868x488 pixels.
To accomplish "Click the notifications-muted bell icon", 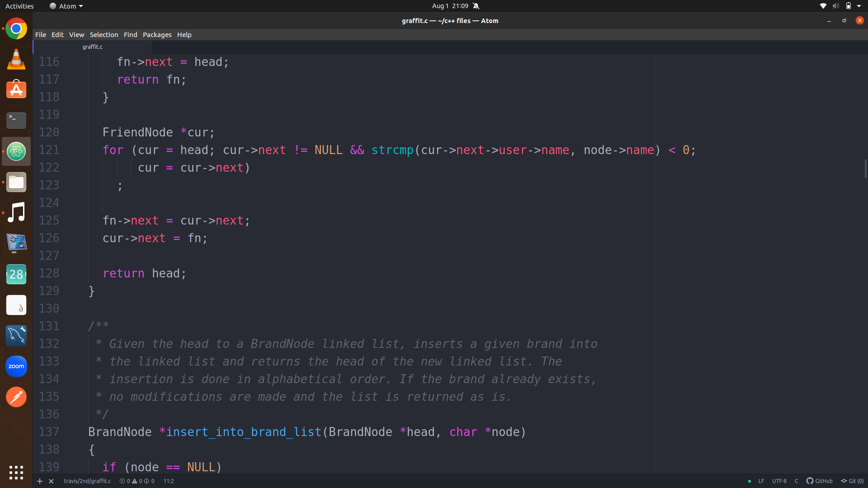I will coord(476,6).
